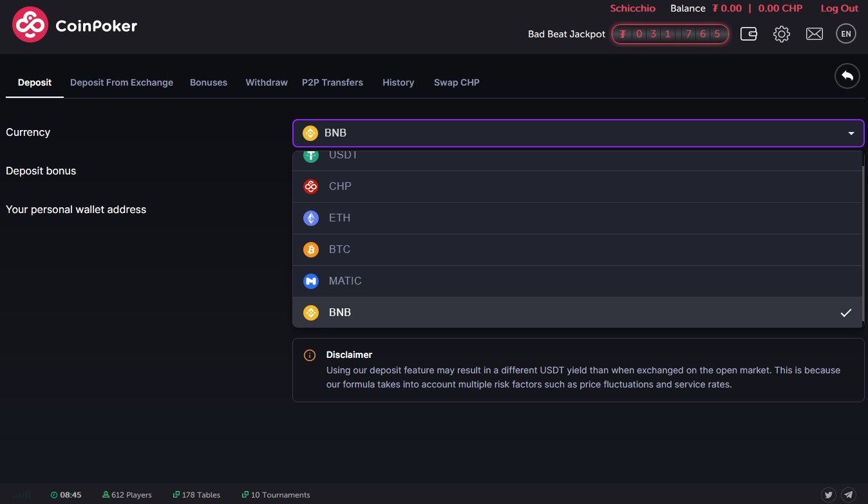Change language via EN button
Image resolution: width=868 pixels, height=504 pixels.
[846, 33]
